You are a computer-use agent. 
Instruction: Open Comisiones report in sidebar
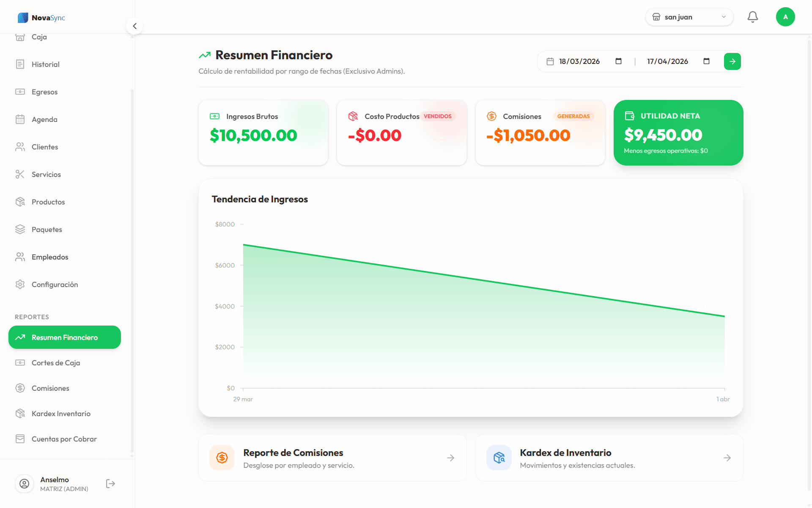click(x=65, y=388)
